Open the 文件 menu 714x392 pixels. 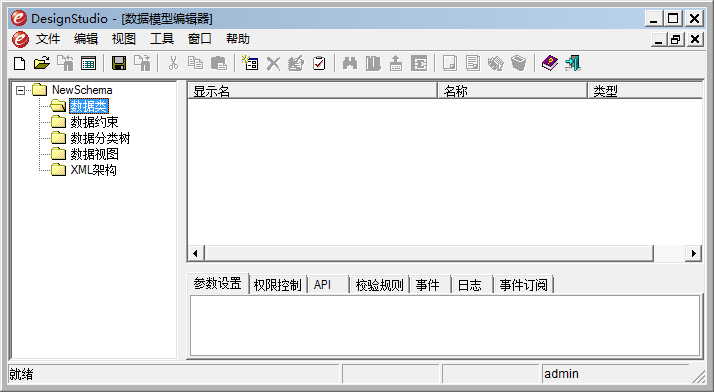(x=48, y=39)
